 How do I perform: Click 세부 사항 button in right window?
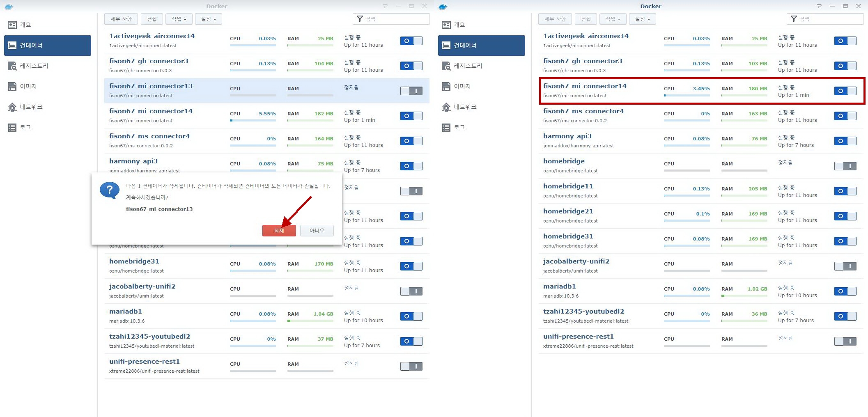pos(555,19)
